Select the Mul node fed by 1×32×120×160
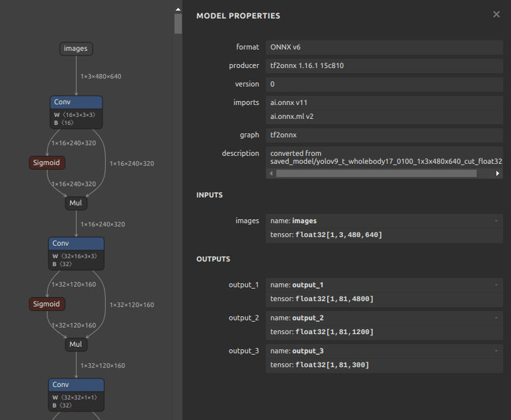Image resolution: width=511 pixels, height=420 pixels. pyautogui.click(x=76, y=344)
